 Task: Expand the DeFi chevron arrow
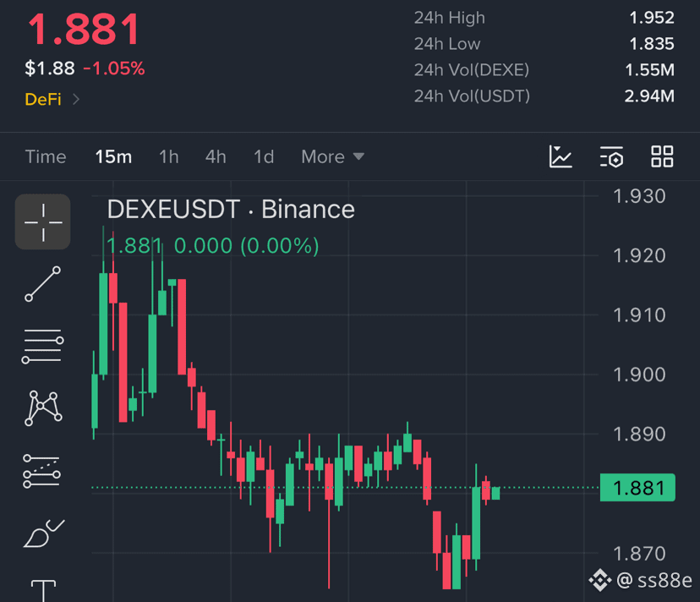point(76,99)
